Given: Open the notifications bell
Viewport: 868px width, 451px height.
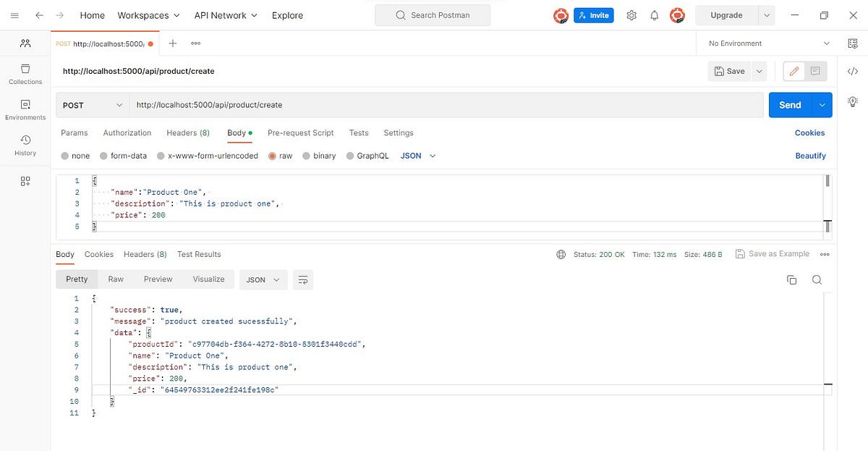Looking at the screenshot, I should pyautogui.click(x=654, y=14).
